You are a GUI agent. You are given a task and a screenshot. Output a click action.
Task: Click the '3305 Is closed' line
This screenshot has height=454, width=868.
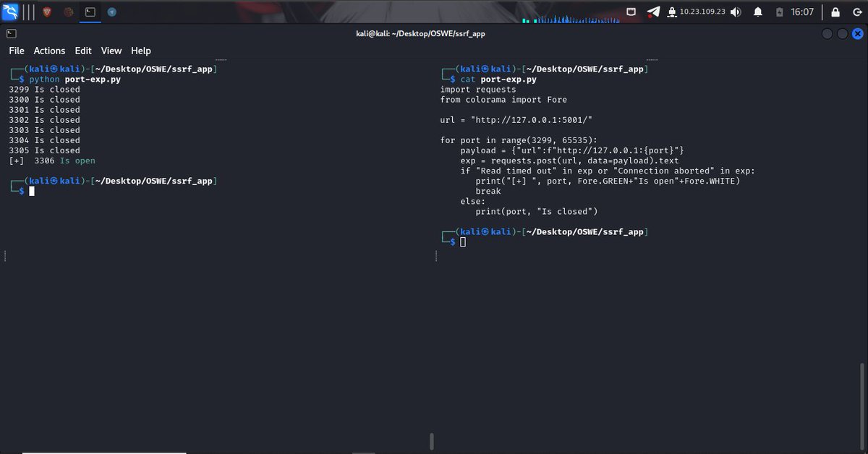tap(44, 150)
